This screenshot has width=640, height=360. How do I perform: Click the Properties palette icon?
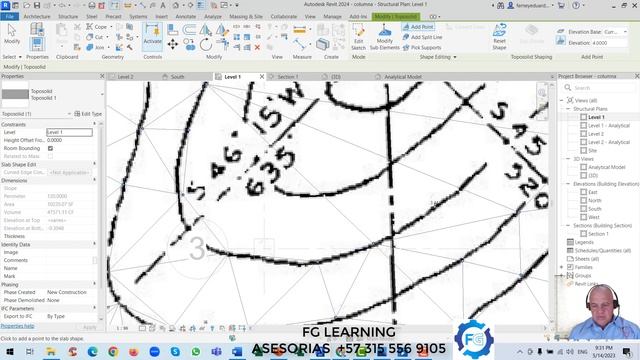tap(37, 44)
